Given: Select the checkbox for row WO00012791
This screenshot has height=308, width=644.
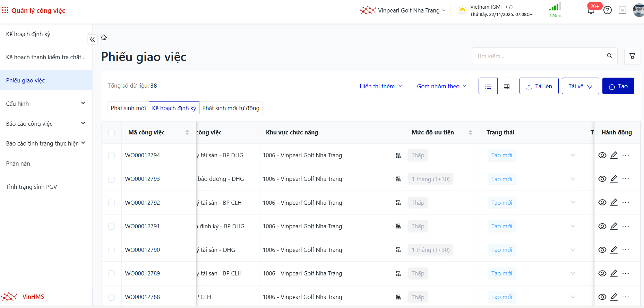Looking at the screenshot, I should click(x=111, y=226).
